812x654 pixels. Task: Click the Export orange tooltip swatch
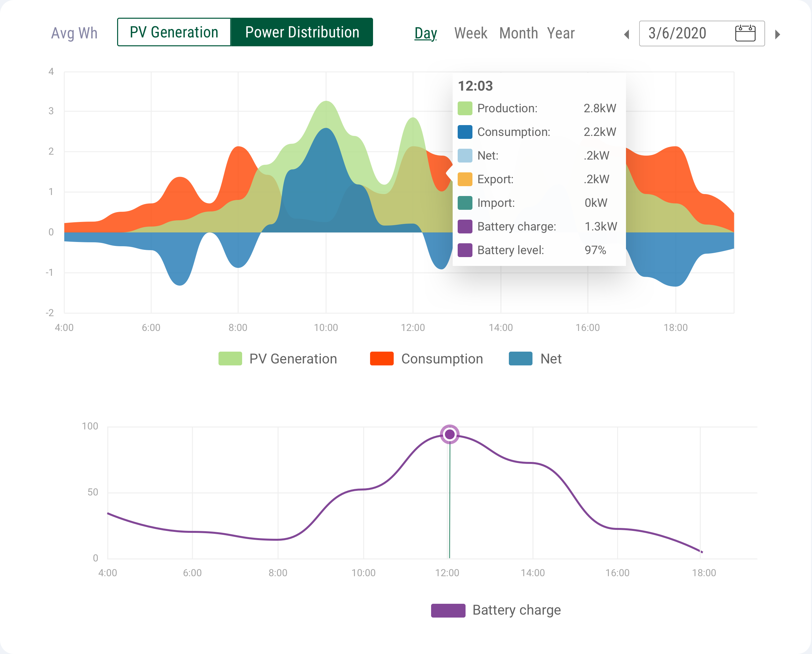[x=465, y=179]
